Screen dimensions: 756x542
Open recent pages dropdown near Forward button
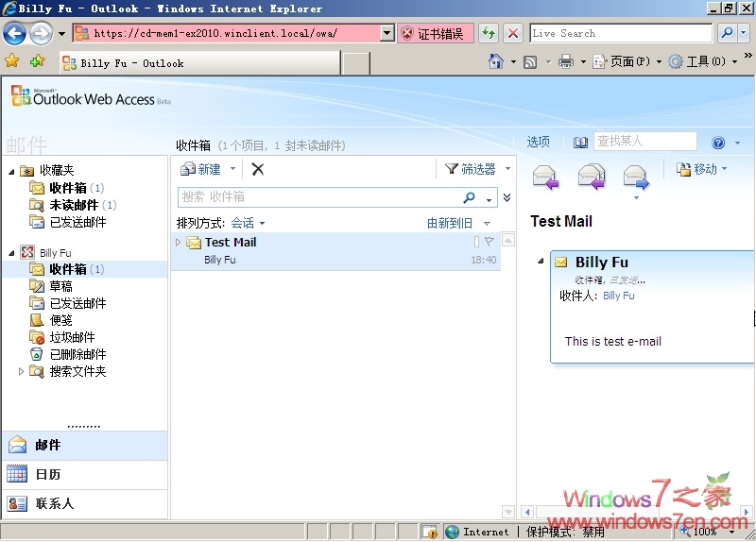61,34
